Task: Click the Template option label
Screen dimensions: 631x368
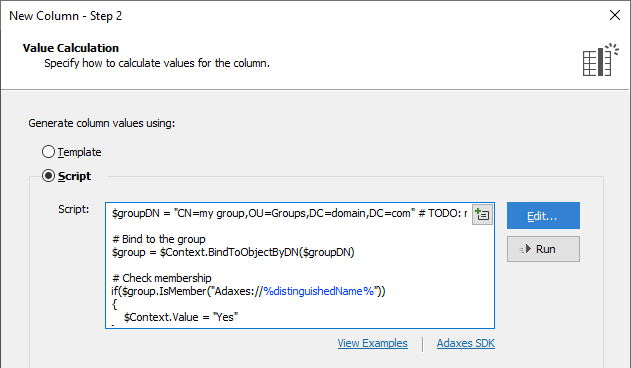Action: point(79,152)
